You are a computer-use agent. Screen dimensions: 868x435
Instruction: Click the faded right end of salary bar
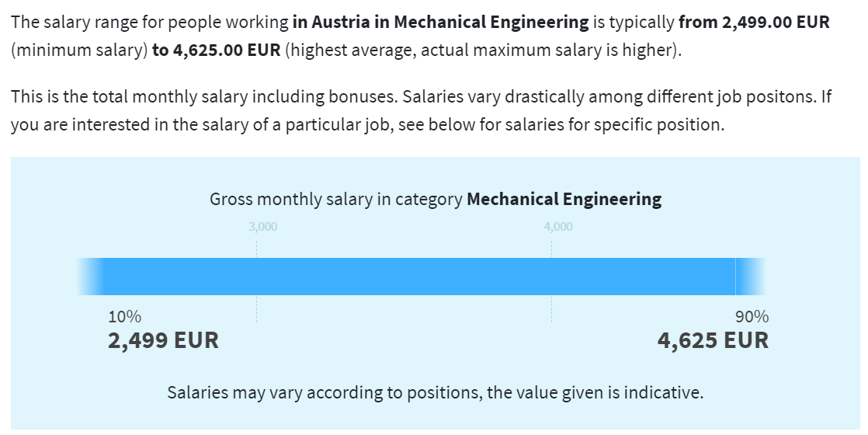(x=751, y=276)
